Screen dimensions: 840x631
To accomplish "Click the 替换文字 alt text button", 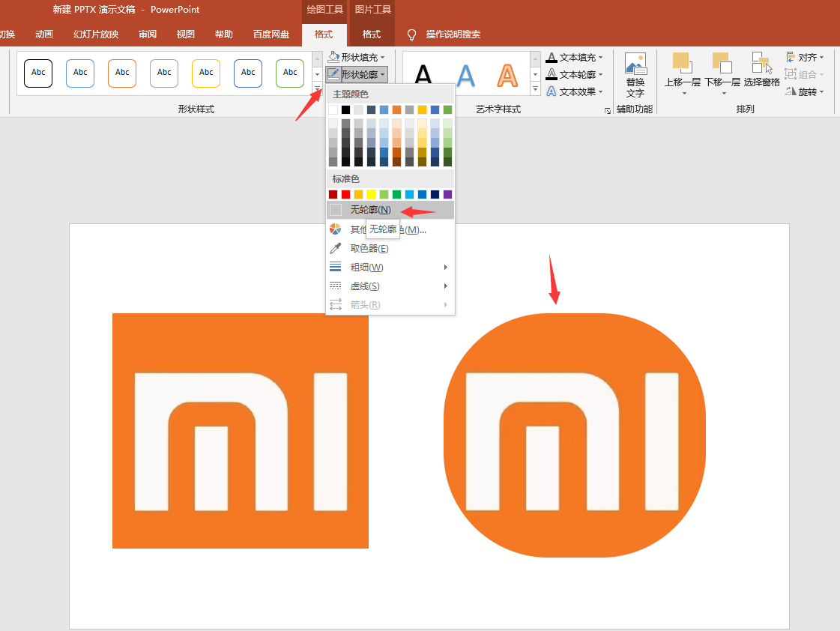I will pyautogui.click(x=635, y=75).
